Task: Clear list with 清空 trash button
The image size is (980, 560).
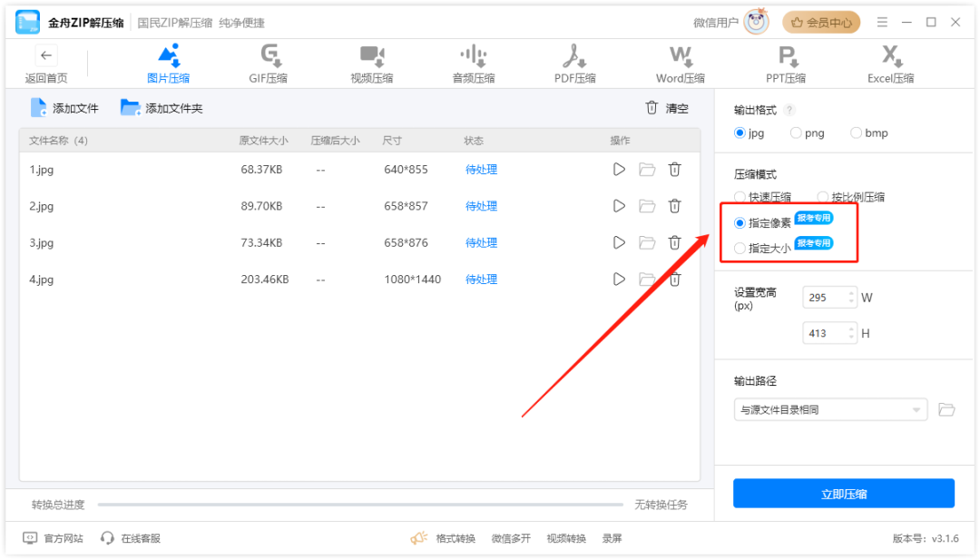Action: click(x=666, y=108)
